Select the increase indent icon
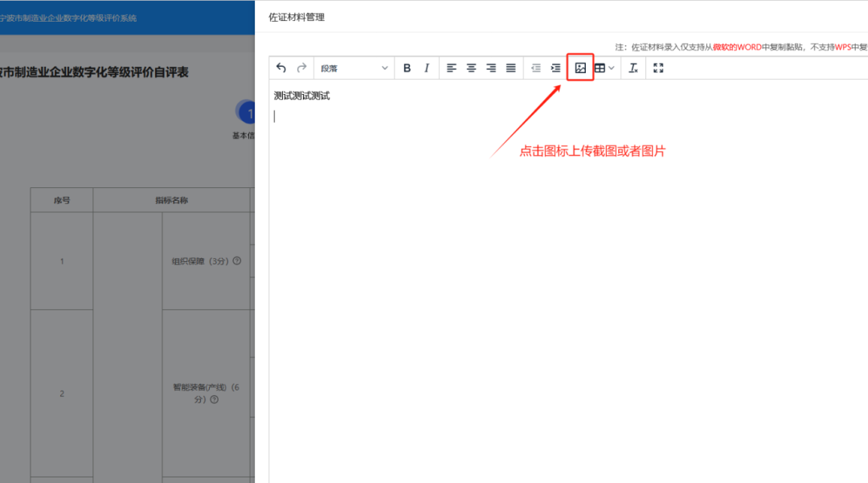The height and width of the screenshot is (483, 868). [x=555, y=68]
